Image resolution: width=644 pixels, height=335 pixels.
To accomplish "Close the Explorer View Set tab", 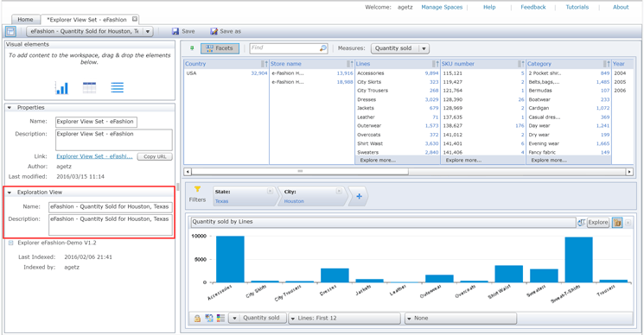I will 135,19.
